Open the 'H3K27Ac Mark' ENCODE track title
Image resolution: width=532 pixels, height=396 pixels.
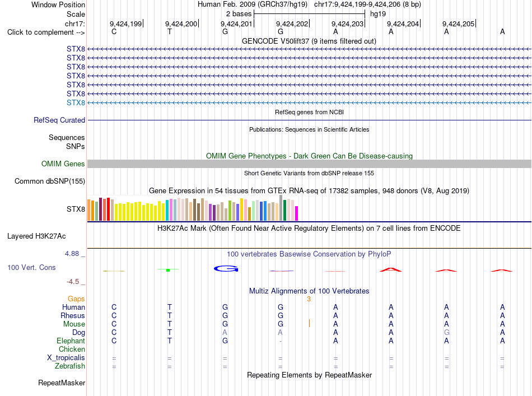pyautogui.click(x=309, y=228)
